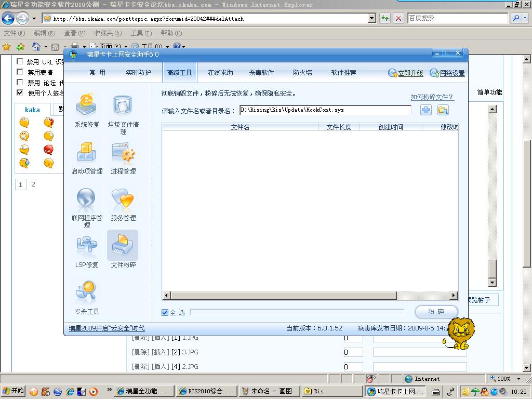Click the IE forward navigation button
Viewport: 532px width, 399px height.
(x=22, y=18)
